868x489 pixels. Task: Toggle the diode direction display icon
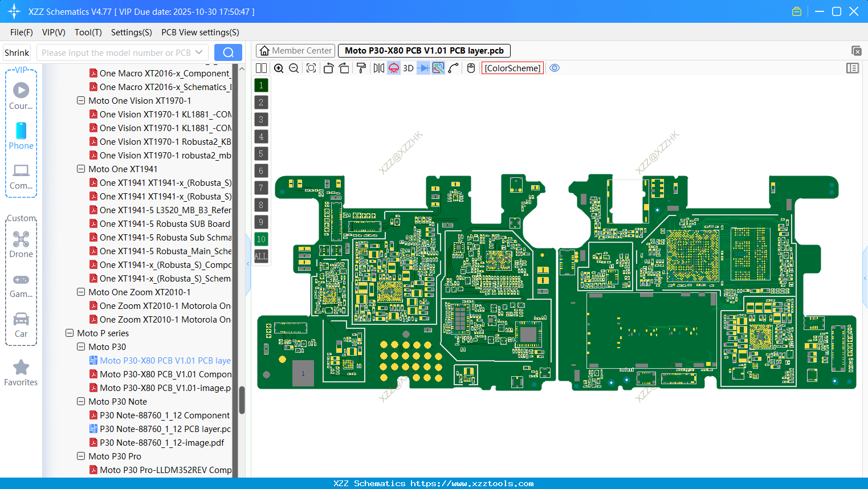[423, 68]
